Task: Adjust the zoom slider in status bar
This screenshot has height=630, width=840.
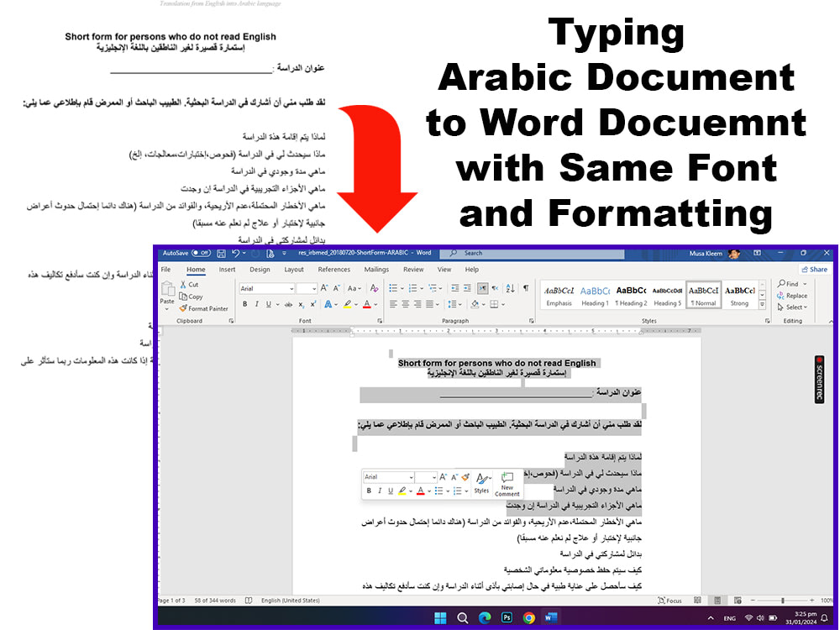Action: pyautogui.click(x=783, y=601)
